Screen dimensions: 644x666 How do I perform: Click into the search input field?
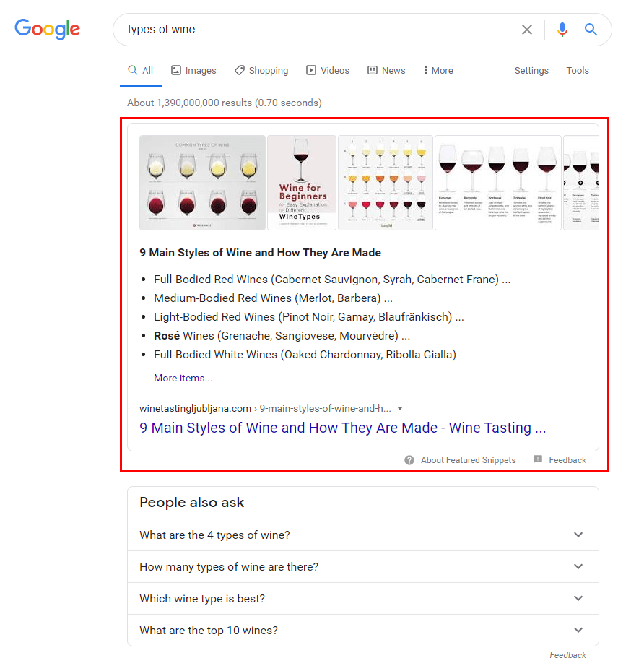point(318,30)
